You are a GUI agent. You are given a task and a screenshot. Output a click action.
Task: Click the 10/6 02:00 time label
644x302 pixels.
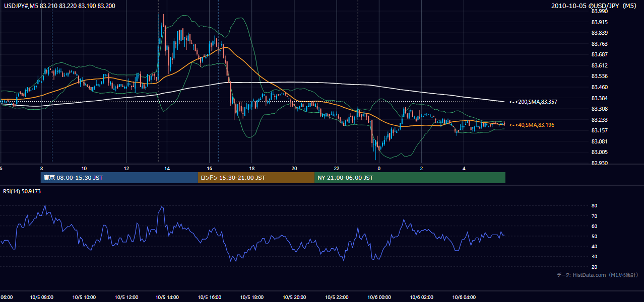[421, 297]
